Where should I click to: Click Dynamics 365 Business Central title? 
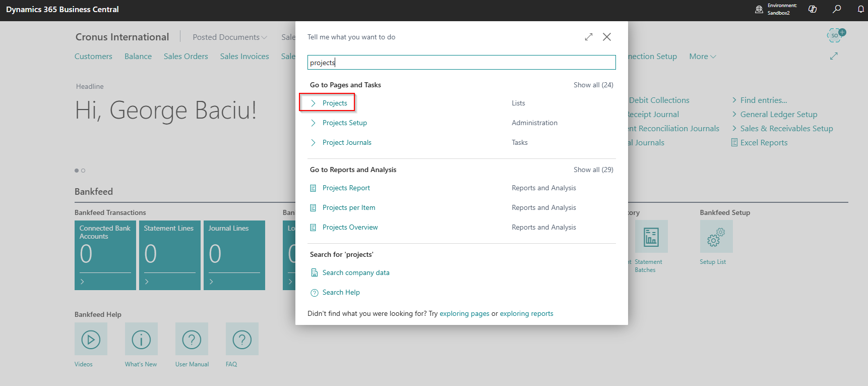pyautogui.click(x=63, y=9)
